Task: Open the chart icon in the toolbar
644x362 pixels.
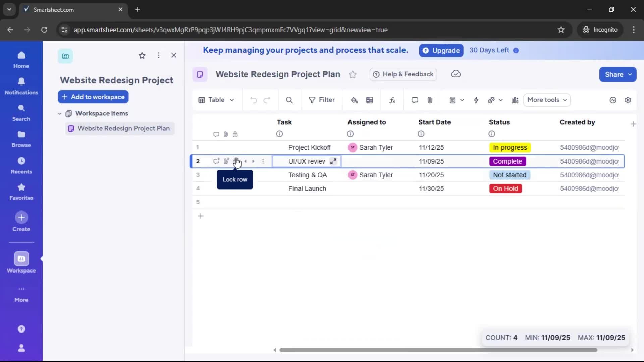Action: point(515,100)
